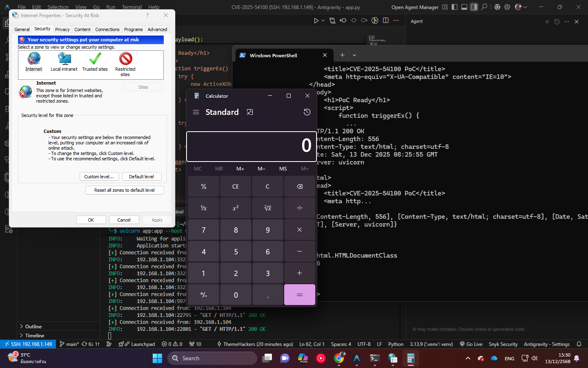Image resolution: width=588 pixels, height=368 pixels.
Task: Start new Agent conversation plus icon
Action: tap(547, 22)
